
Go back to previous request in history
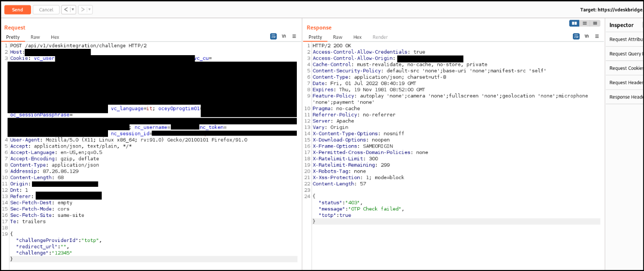pyautogui.click(x=66, y=10)
